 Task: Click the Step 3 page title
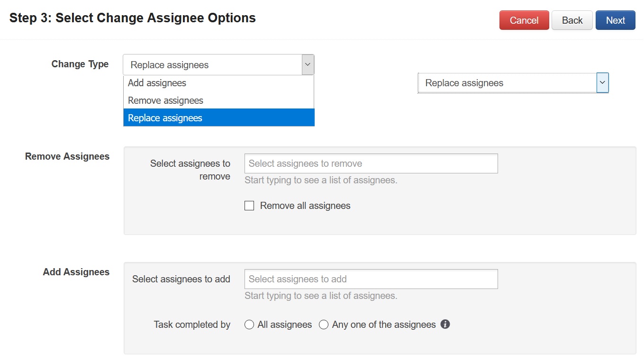(133, 18)
